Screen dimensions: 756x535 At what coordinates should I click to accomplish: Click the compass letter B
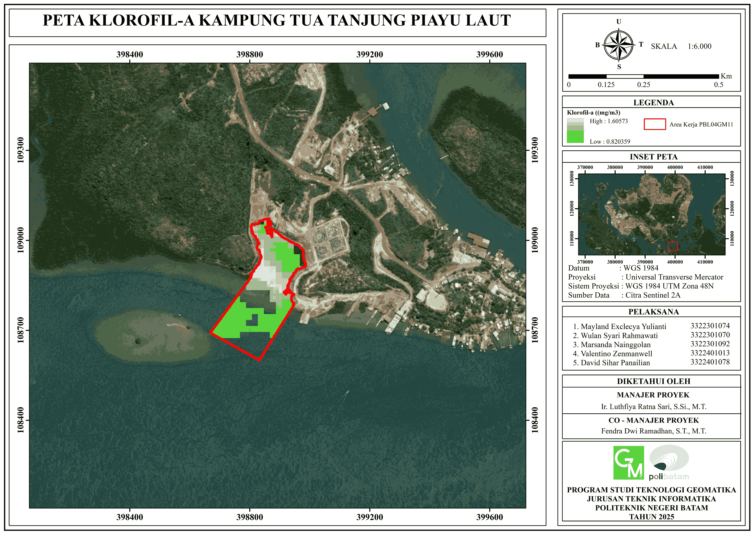(x=598, y=45)
